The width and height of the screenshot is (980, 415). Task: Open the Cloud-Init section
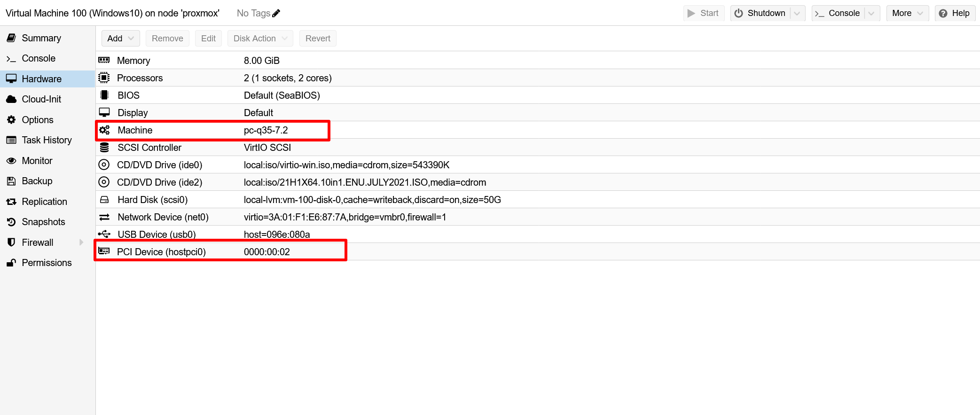[41, 99]
